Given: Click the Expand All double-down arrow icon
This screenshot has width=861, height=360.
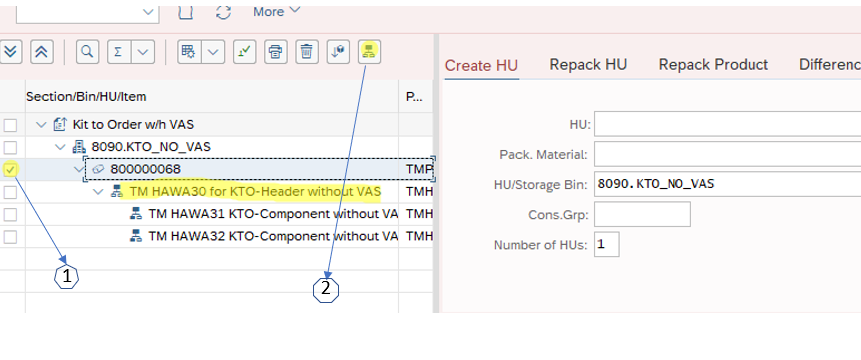Looking at the screenshot, I should coord(10,52).
